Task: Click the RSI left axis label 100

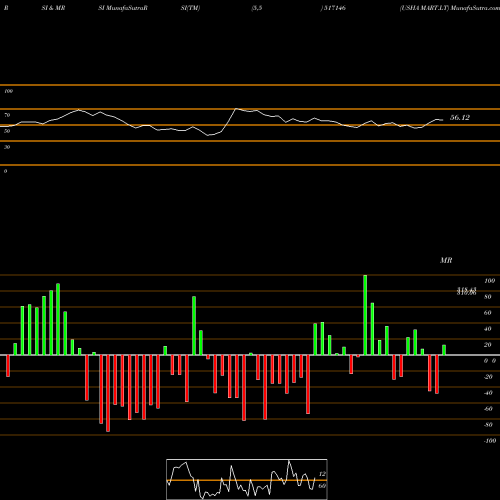Action: click(x=8, y=91)
